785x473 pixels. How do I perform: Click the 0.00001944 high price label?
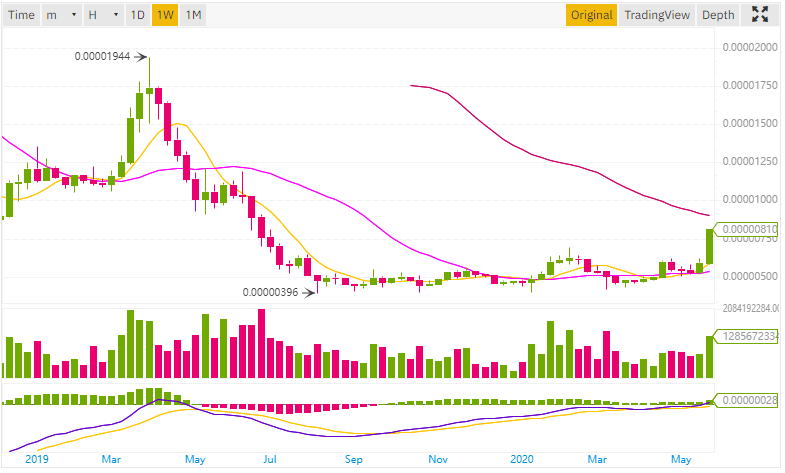[x=103, y=56]
